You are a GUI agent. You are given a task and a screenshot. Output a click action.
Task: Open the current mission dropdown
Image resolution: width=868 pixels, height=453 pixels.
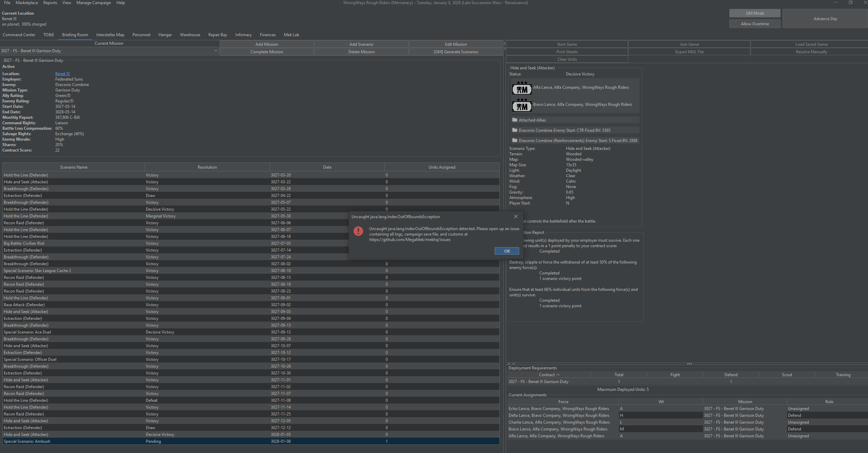coord(216,51)
